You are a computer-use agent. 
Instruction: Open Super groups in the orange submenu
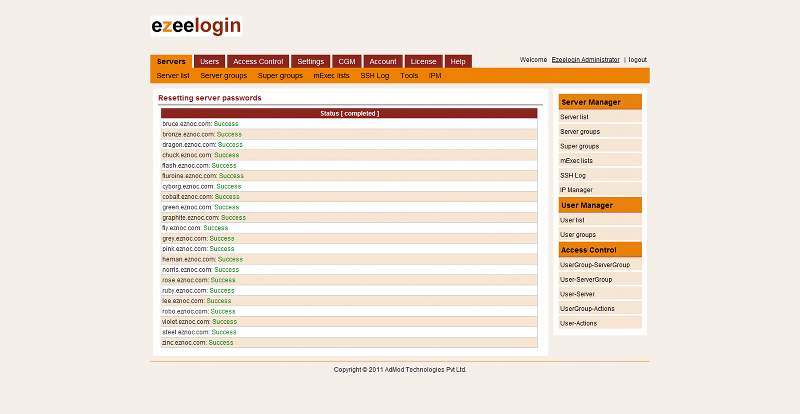click(280, 76)
